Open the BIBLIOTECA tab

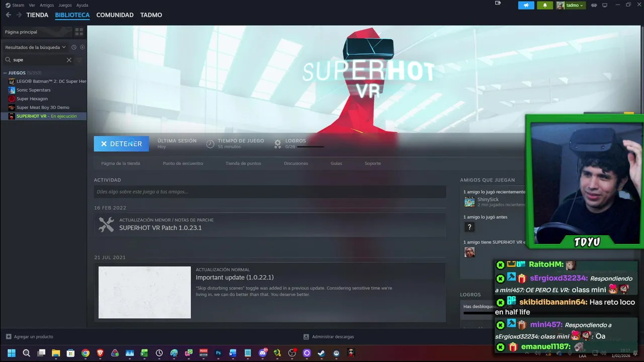(72, 15)
